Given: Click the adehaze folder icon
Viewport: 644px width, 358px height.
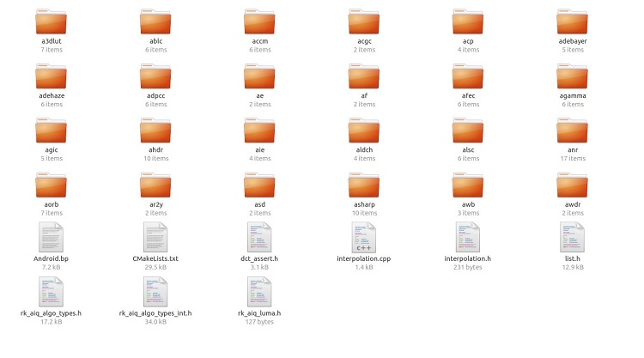Looking at the screenshot, I should click(51, 76).
